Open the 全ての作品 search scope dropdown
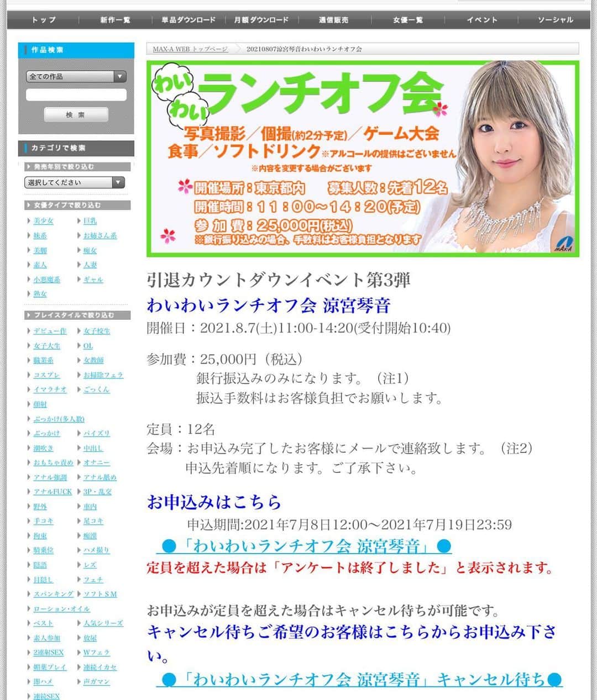The height and width of the screenshot is (700, 597). coord(76,77)
